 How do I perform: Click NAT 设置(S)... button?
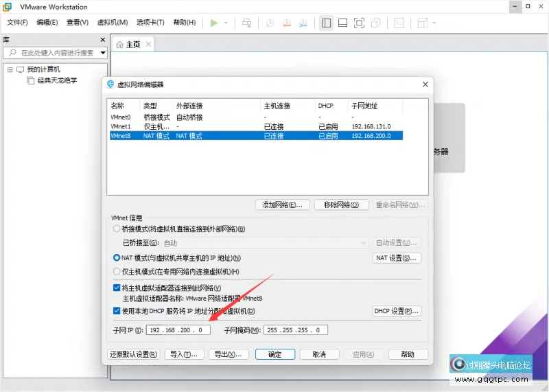397,258
